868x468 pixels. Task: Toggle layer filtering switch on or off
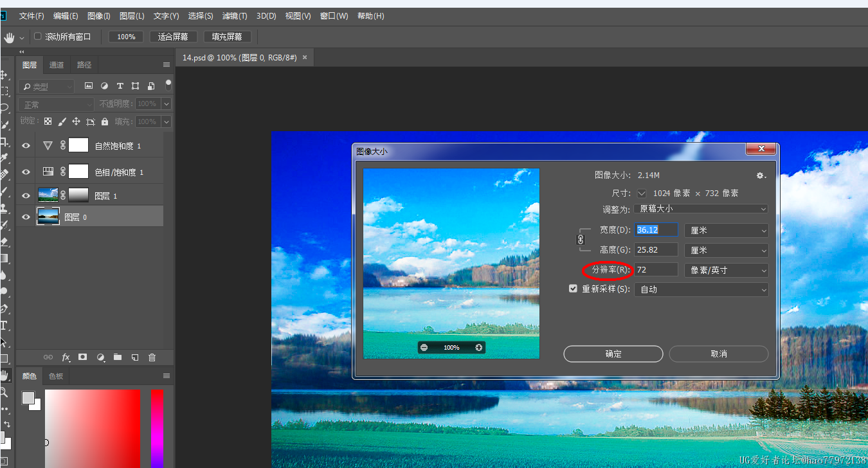pos(168,85)
